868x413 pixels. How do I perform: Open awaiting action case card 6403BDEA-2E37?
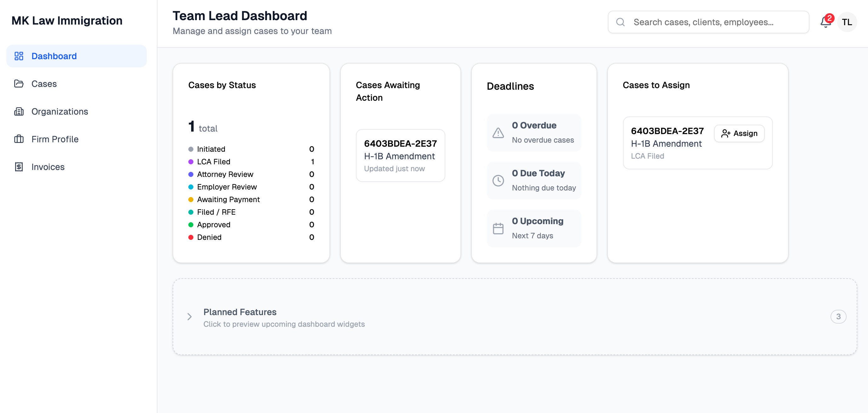point(400,156)
